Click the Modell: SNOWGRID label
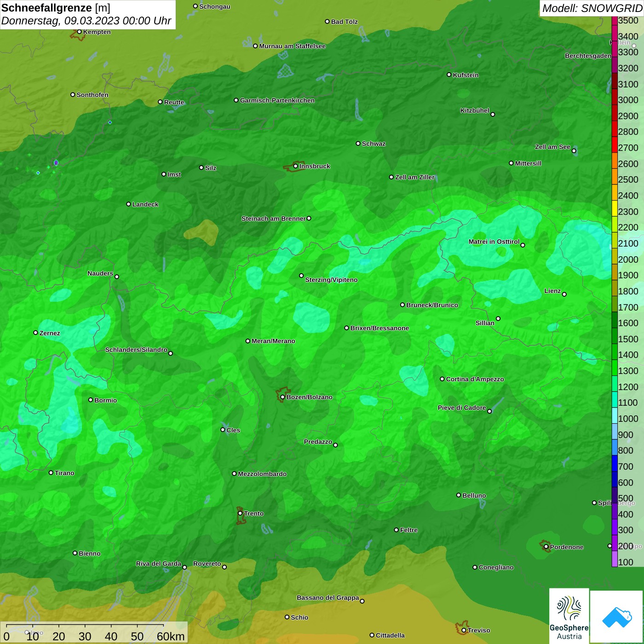The image size is (644, 644). tap(592, 8)
